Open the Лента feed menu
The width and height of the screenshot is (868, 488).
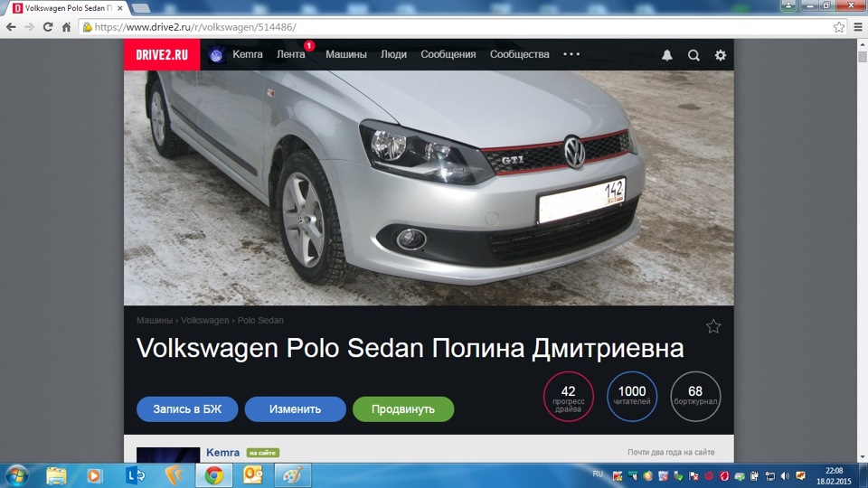tap(290, 54)
